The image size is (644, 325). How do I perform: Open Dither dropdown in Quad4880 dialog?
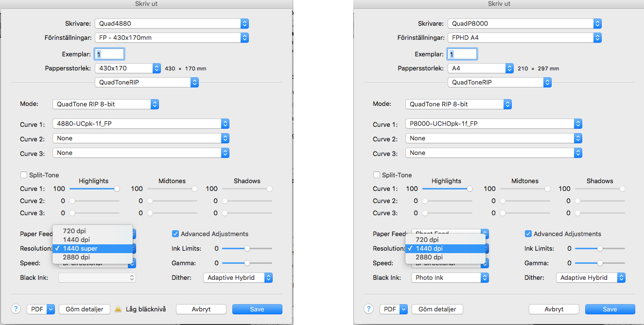tap(238, 278)
